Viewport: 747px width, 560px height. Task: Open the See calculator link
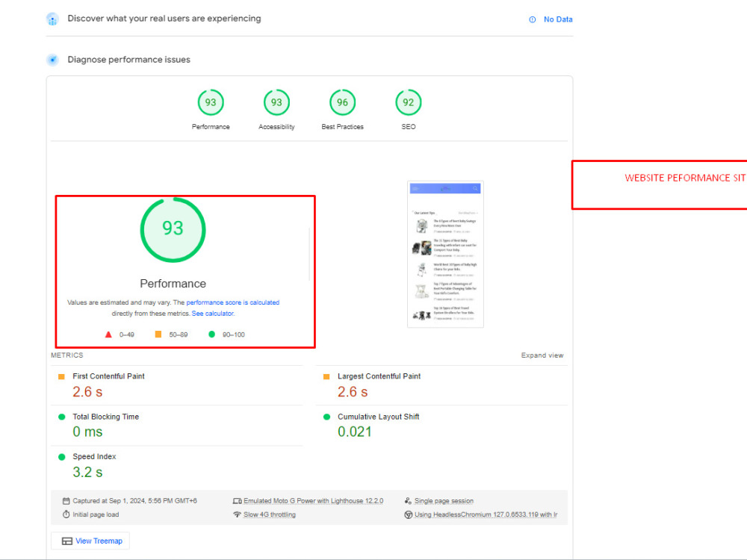pos(213,314)
